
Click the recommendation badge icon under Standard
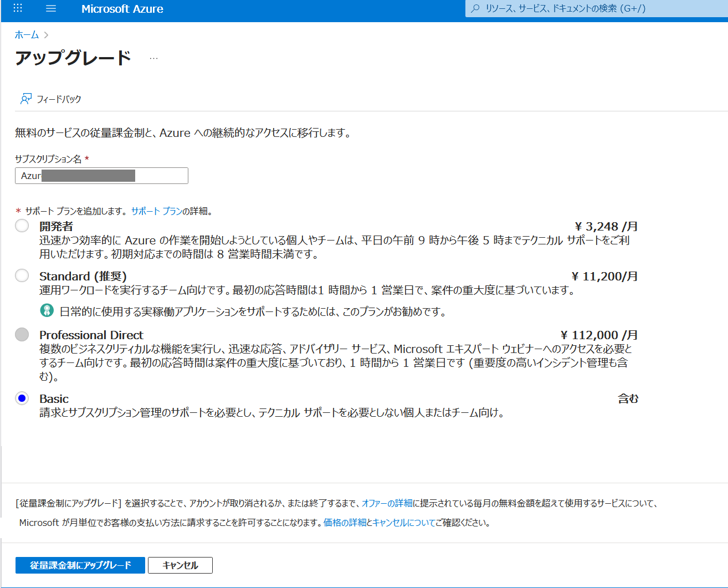point(47,311)
